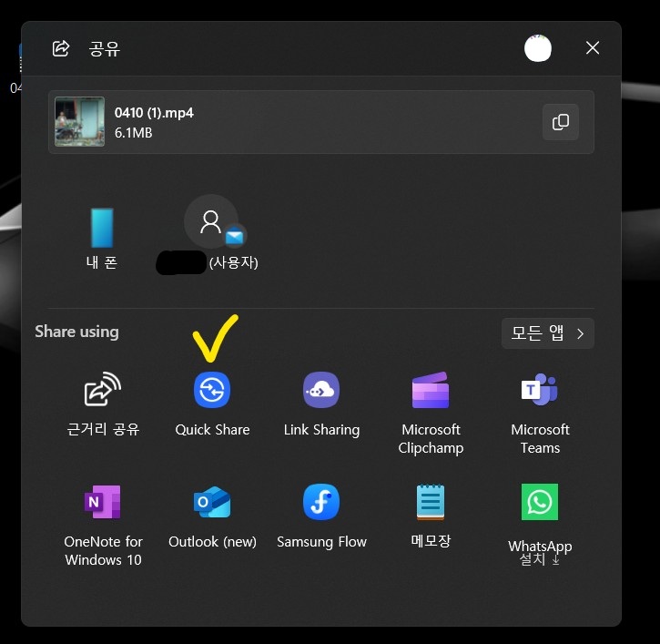This screenshot has height=644, width=660.
Task: Share to Notepad (메모장)
Action: point(431,516)
